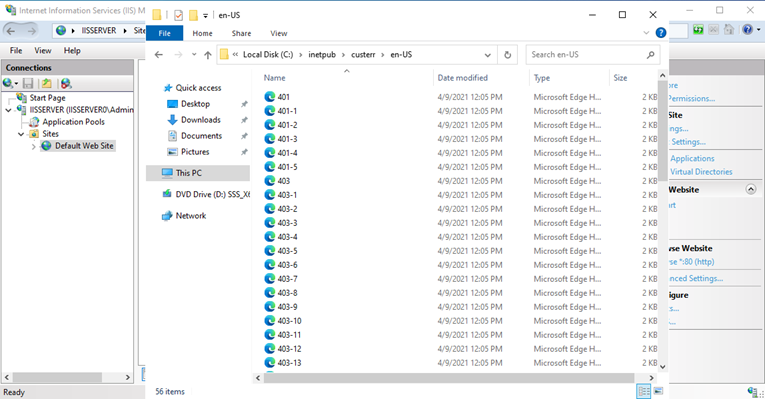Open IIS Manager Help menu
The height and width of the screenshot is (399, 765).
point(72,51)
